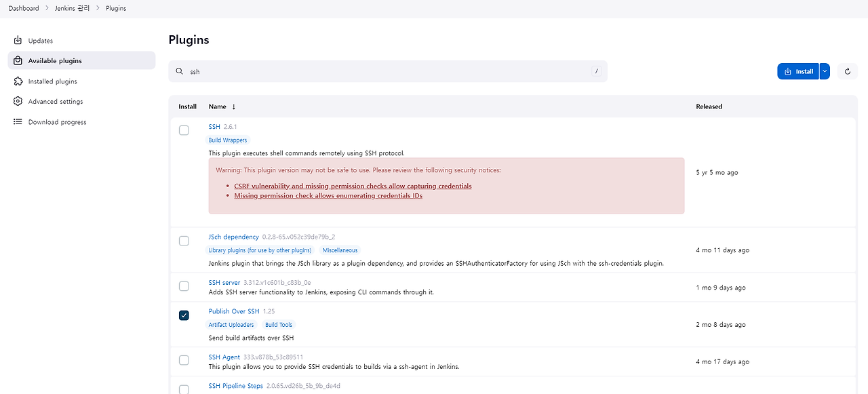Screen dimensions: 868x394
Task: Click the version text 3.312.v1c601b_c83b_0e
Action: 277,282
